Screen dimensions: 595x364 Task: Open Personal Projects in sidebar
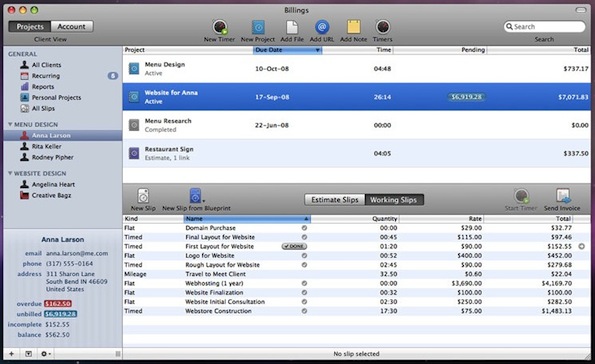coord(56,98)
